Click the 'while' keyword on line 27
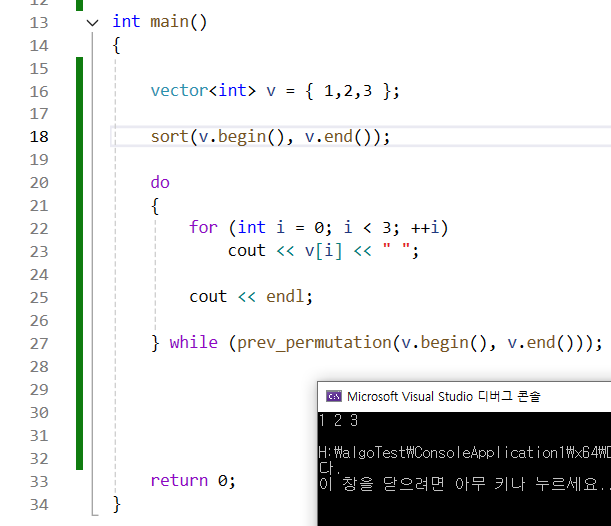 [x=194, y=343]
